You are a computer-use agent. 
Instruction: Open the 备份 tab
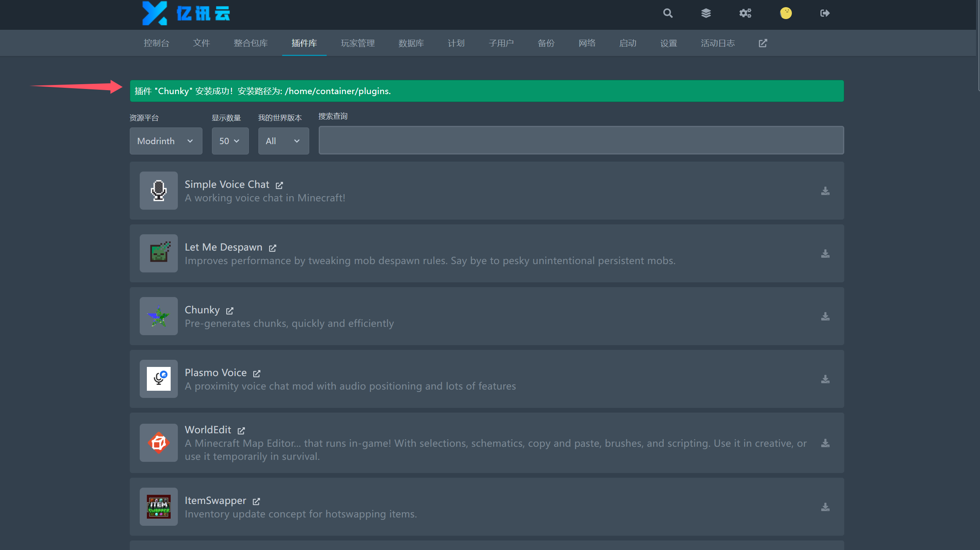(x=546, y=43)
